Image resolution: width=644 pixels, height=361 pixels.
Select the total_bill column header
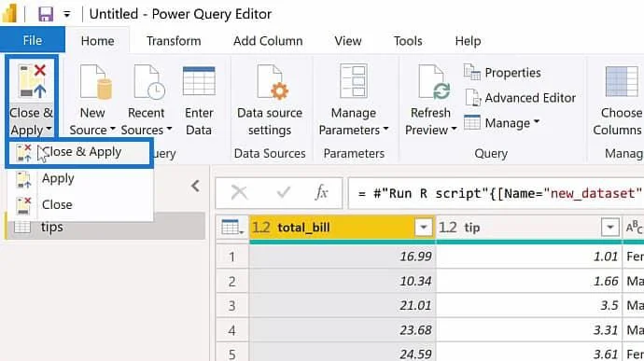342,227
